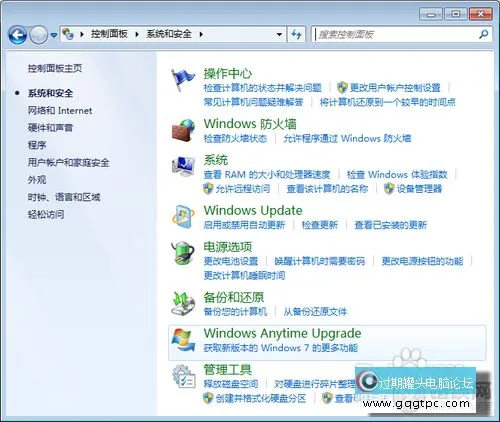
Task: Click the 管理工具 gear checklist icon
Action: click(184, 377)
